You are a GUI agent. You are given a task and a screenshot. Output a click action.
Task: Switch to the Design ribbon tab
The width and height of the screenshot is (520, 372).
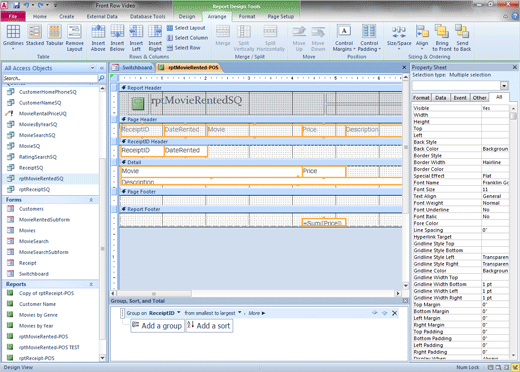point(187,16)
